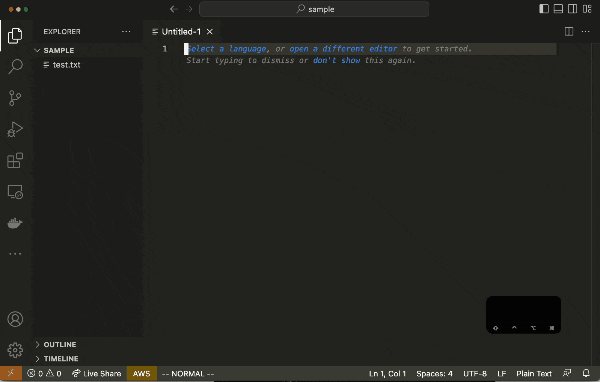This screenshot has height=382, width=600.
Task: Click the "don't show" link
Action: click(x=336, y=60)
